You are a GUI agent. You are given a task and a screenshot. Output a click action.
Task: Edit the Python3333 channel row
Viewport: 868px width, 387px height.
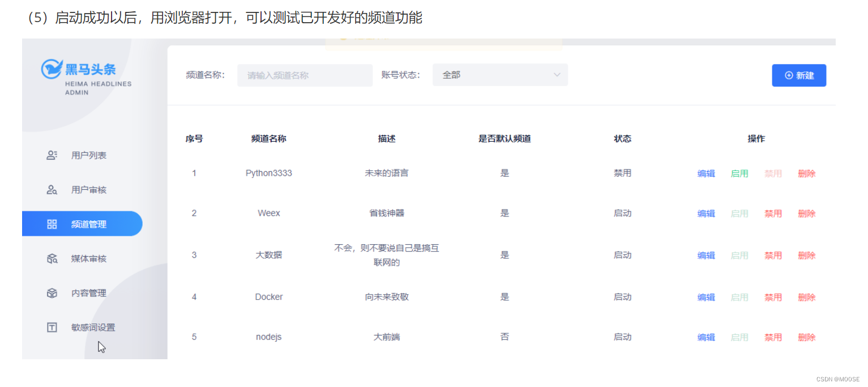coord(706,174)
